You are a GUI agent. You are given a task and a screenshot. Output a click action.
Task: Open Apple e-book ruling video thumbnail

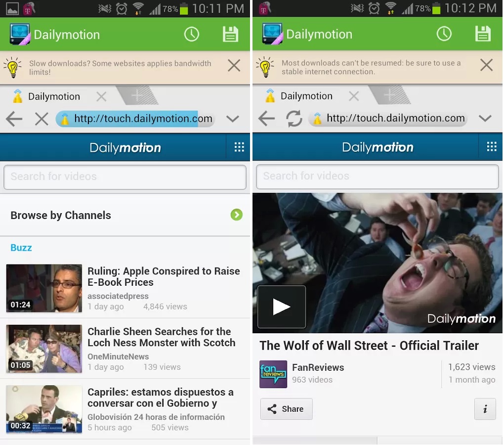click(44, 288)
